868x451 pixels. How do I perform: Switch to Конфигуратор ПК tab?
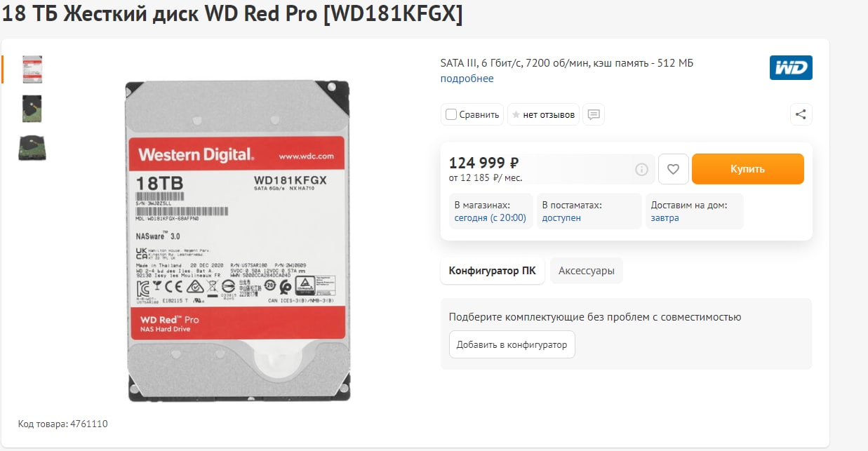pyautogui.click(x=493, y=270)
